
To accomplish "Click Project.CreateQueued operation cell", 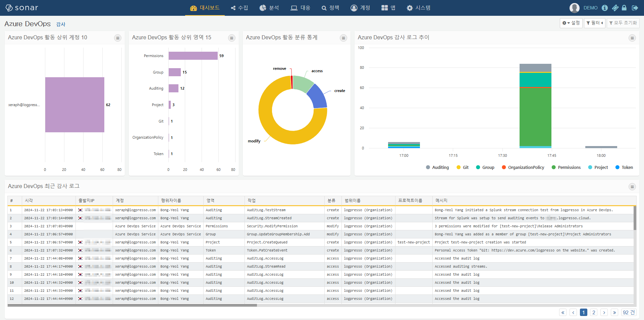I will pyautogui.click(x=267, y=242).
